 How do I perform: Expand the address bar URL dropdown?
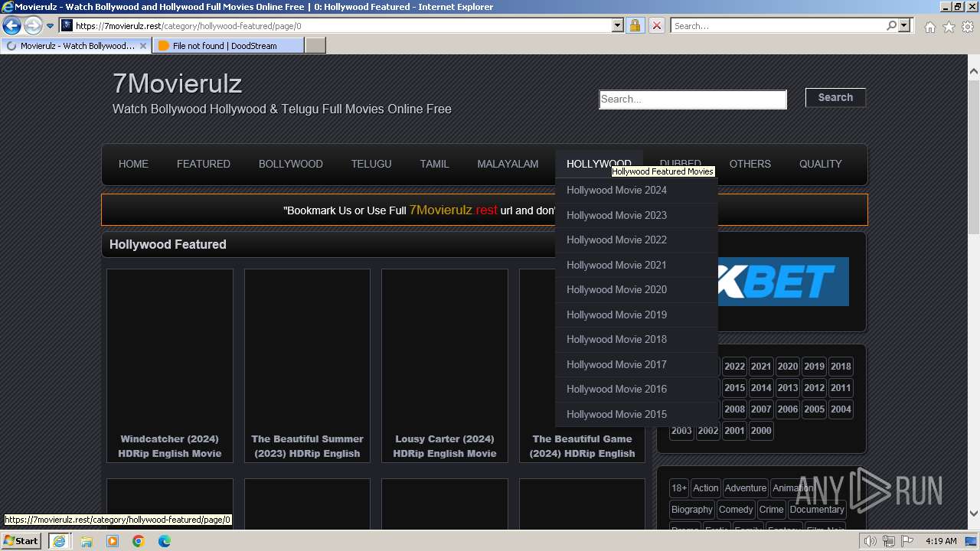(x=618, y=25)
